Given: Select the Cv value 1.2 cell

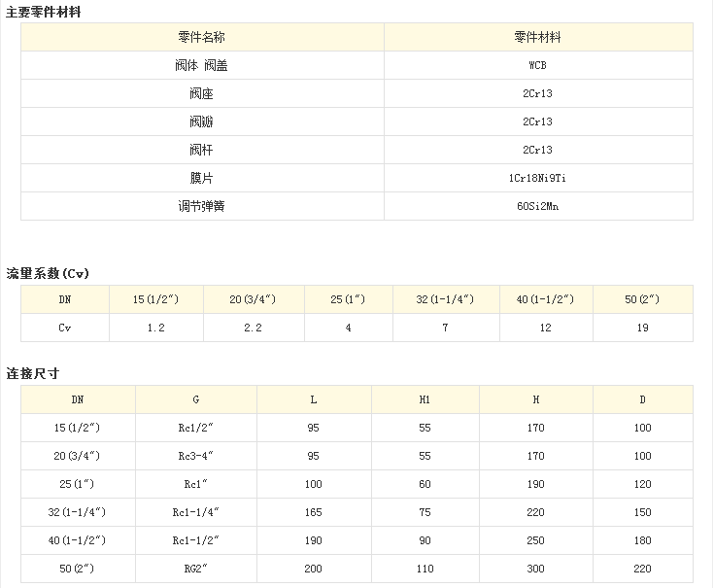Looking at the screenshot, I should (156, 328).
